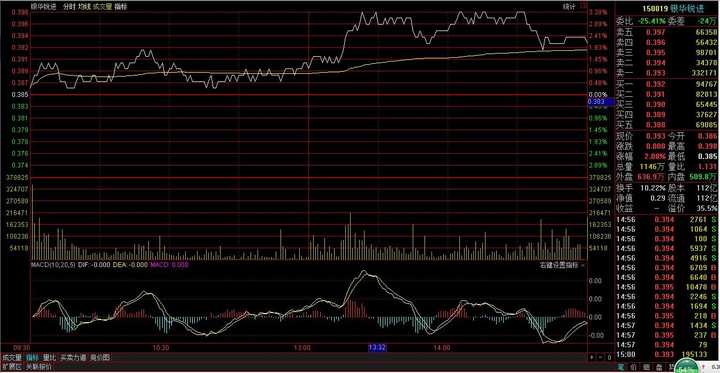Viewport: 720px width, 373px height.
Task: Select the 买一 row with volume 94767
Action: pyautogui.click(x=667, y=85)
